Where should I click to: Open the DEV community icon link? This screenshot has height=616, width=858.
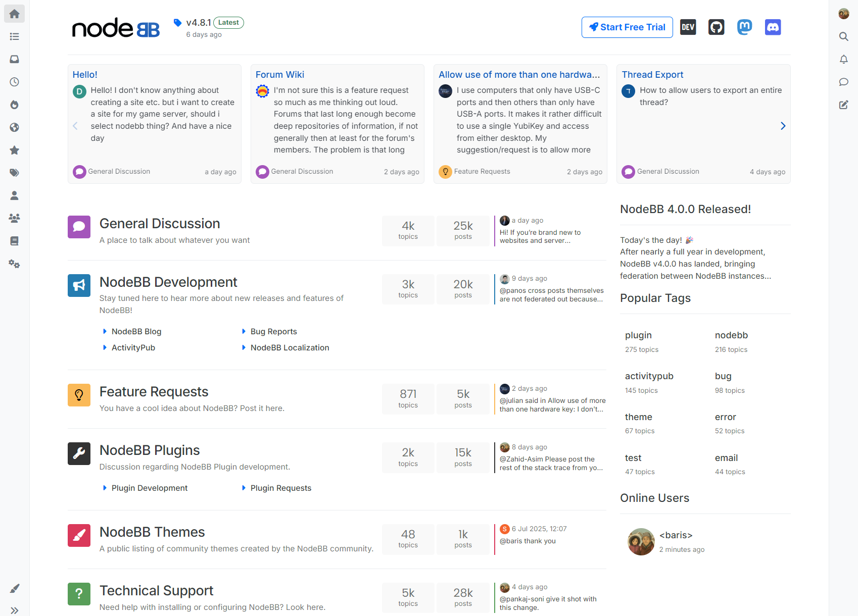[x=688, y=27]
